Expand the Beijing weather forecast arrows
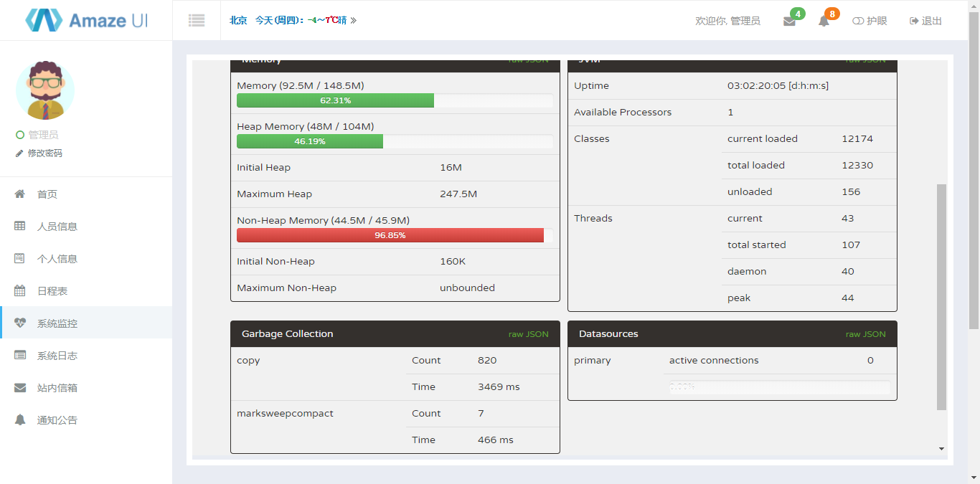The height and width of the screenshot is (484, 980). click(353, 21)
